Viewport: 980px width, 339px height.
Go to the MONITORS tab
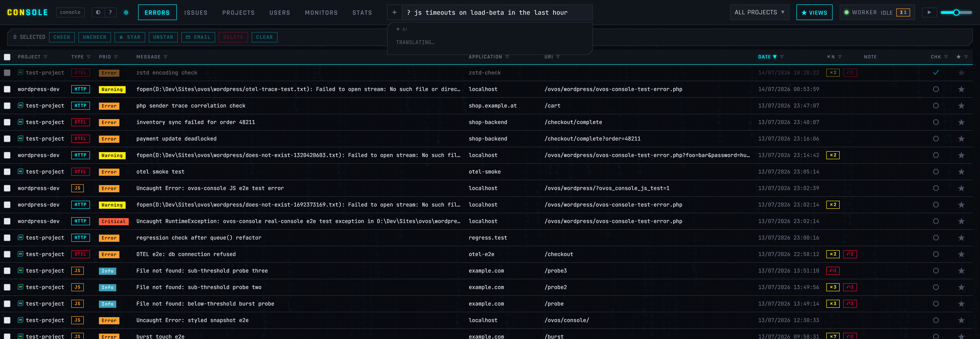click(321, 12)
